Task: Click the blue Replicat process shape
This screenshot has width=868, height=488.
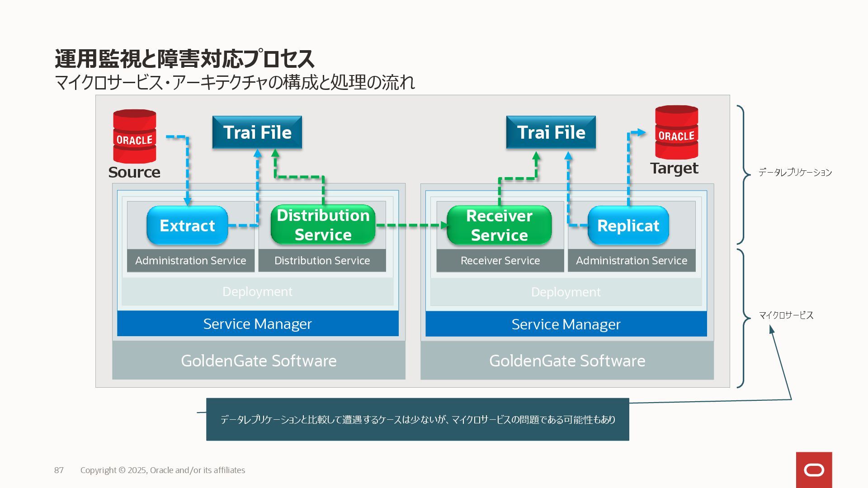Action: coord(628,225)
